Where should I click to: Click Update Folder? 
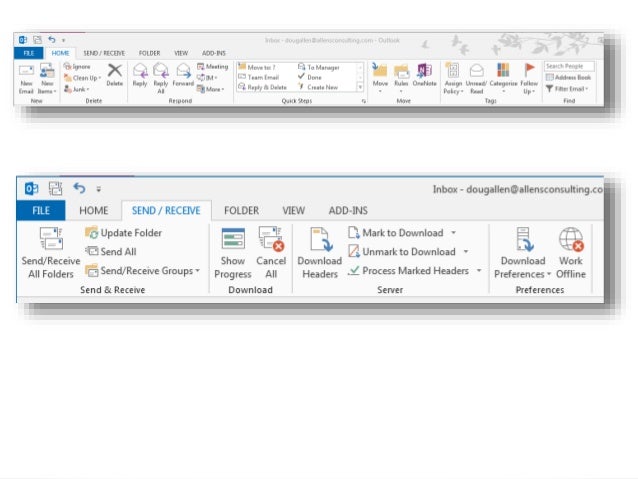[x=123, y=233]
